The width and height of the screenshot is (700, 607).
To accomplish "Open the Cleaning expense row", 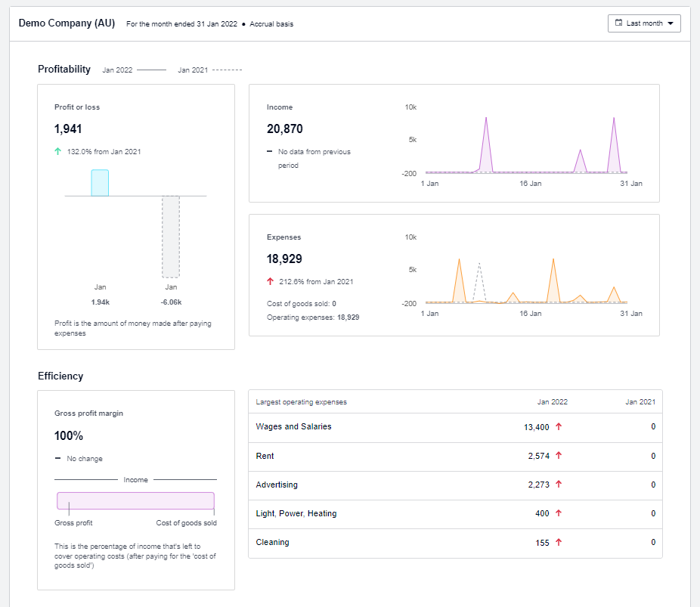I will click(455, 544).
